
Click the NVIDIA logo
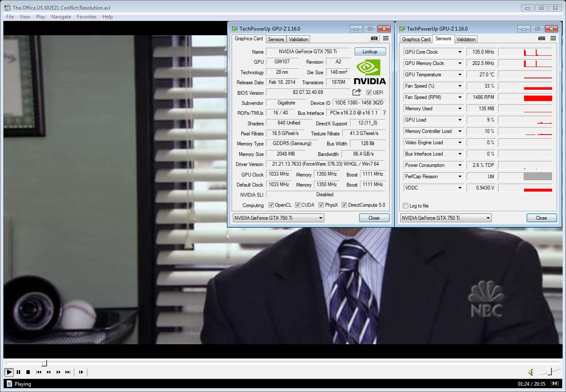(370, 72)
